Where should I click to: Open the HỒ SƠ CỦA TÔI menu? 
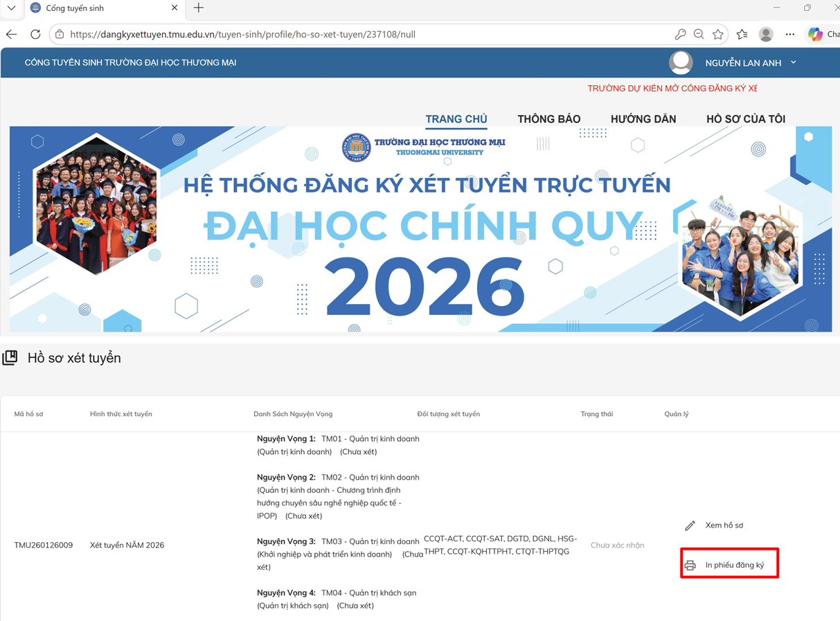746,119
